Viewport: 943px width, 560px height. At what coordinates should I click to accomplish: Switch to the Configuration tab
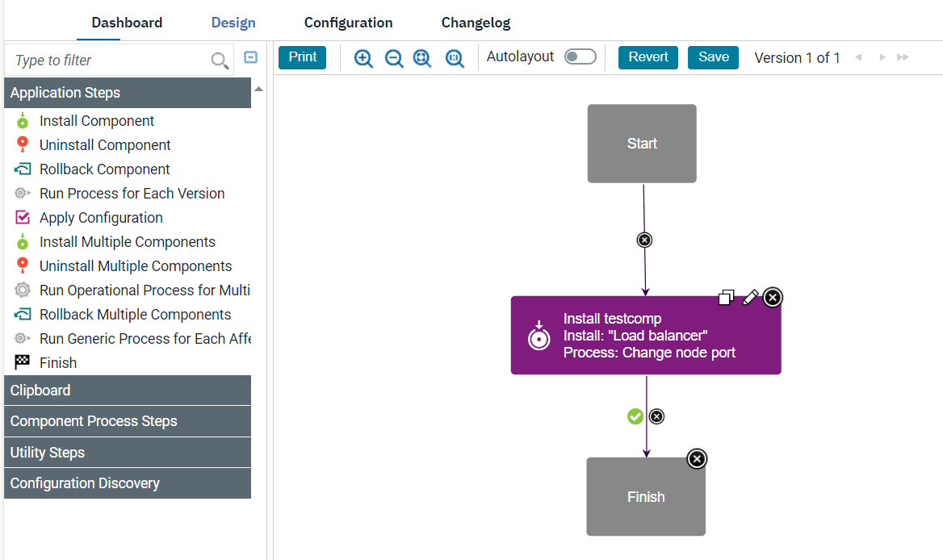(x=348, y=22)
